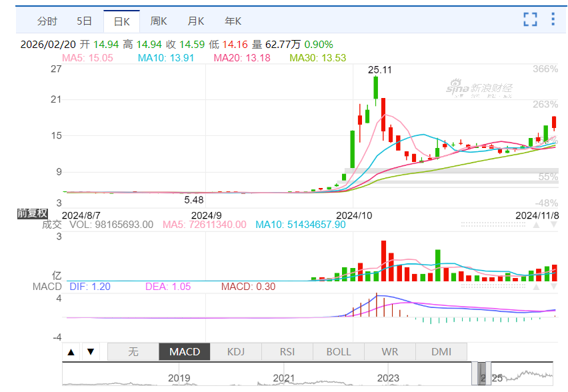Click the up arrow beside indicator tabs
Screen dimensions: 568x392
point(72,352)
